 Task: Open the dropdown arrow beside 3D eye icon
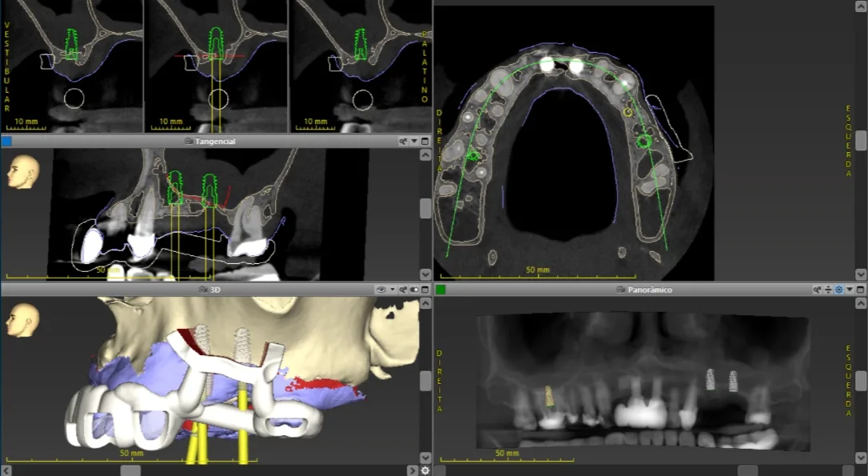click(x=392, y=290)
